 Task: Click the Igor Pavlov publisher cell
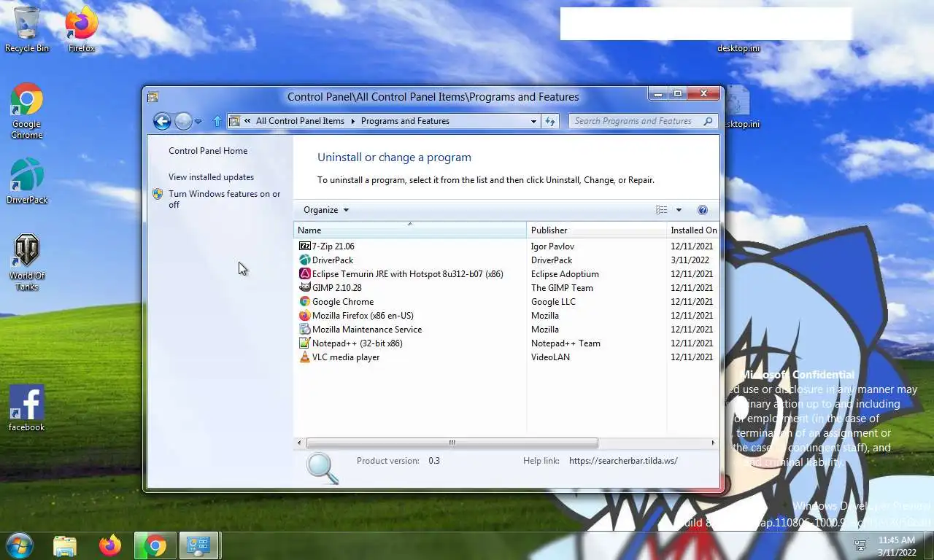point(552,246)
